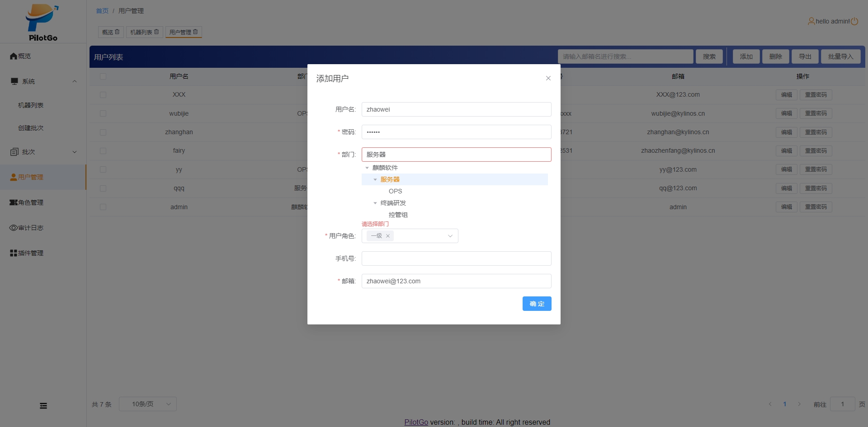Click the trash icon on the 概览 tab
Image resolution: width=868 pixels, height=427 pixels.
[118, 32]
